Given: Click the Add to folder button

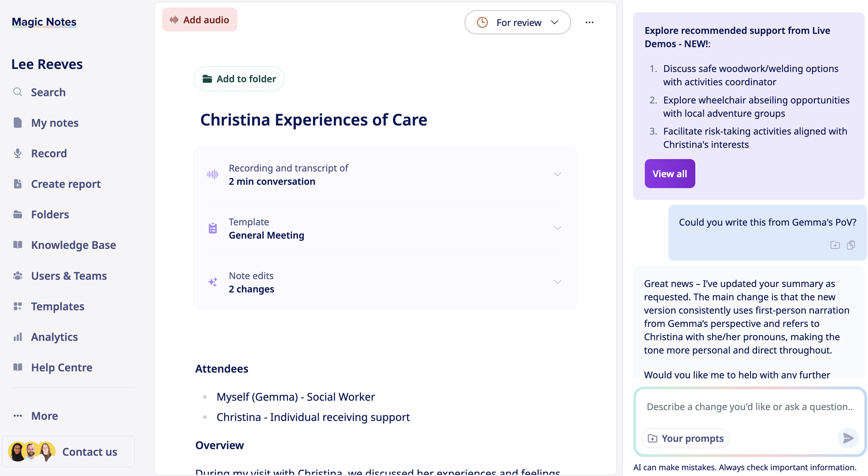Looking at the screenshot, I should click(239, 79).
